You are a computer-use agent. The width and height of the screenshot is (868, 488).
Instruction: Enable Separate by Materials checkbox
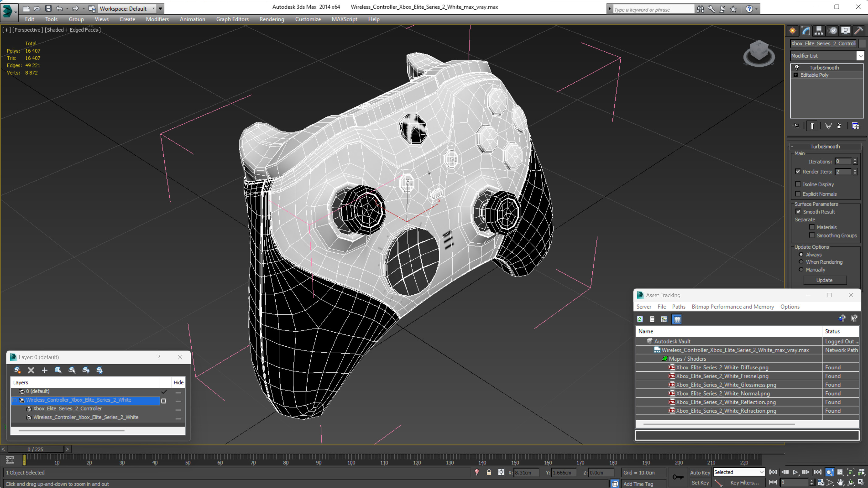pyautogui.click(x=812, y=227)
